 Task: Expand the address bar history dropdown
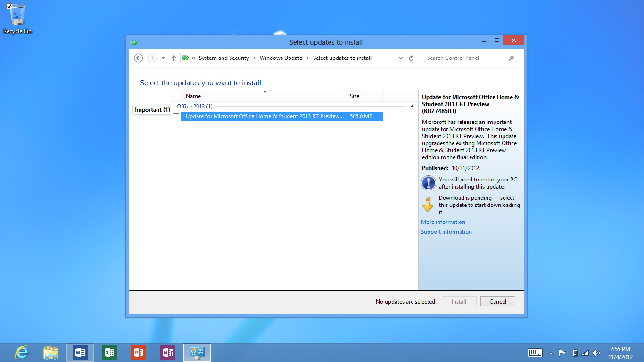[x=401, y=58]
